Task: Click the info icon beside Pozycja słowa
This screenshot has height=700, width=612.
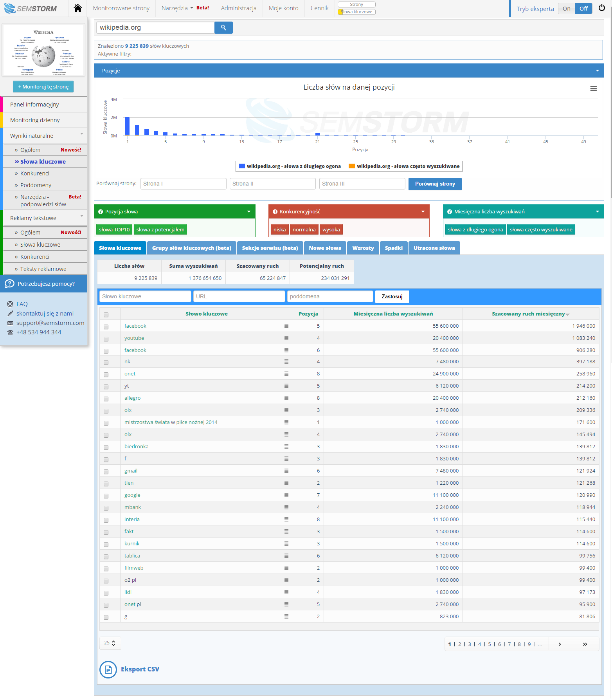Action: click(x=101, y=212)
